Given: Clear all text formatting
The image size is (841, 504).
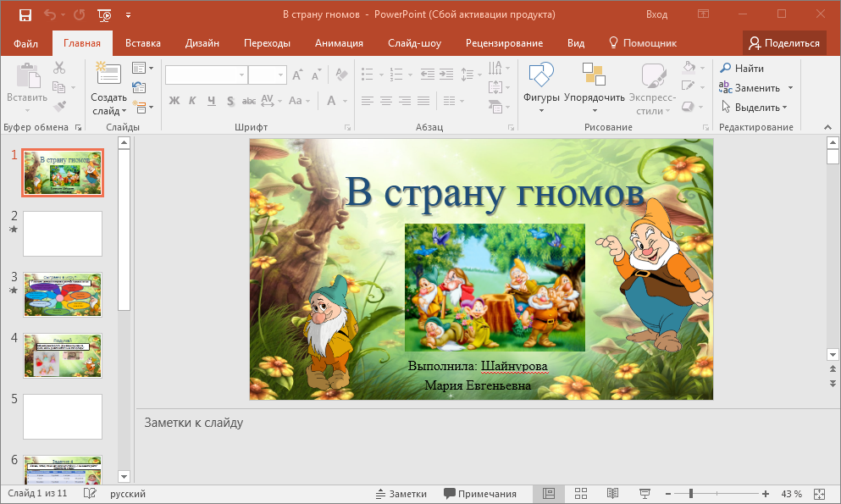Looking at the screenshot, I should coord(341,75).
